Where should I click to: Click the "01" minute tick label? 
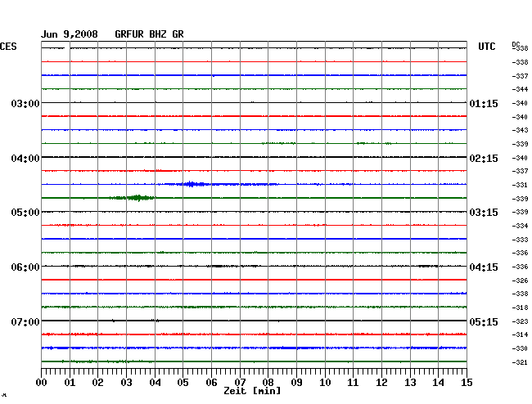click(x=70, y=383)
